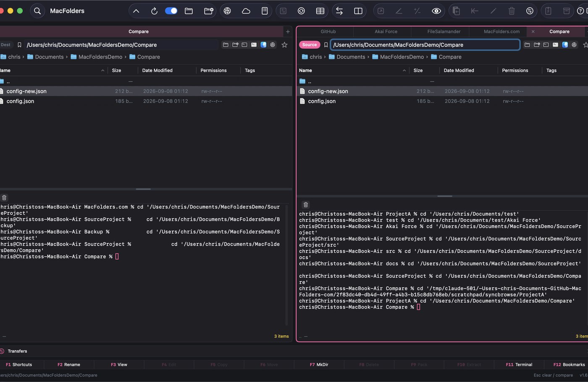Open right pane terminal icon in path bar
The image size is (588, 382).
point(546,45)
